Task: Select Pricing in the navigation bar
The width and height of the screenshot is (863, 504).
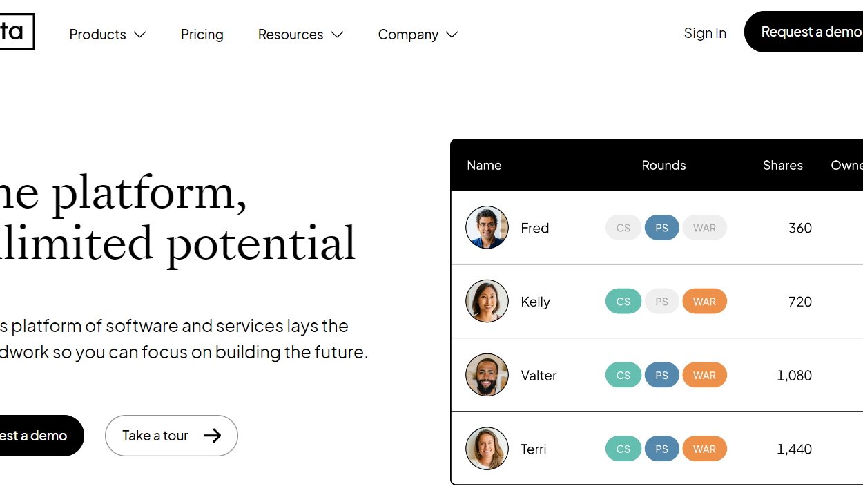Action: pos(202,34)
